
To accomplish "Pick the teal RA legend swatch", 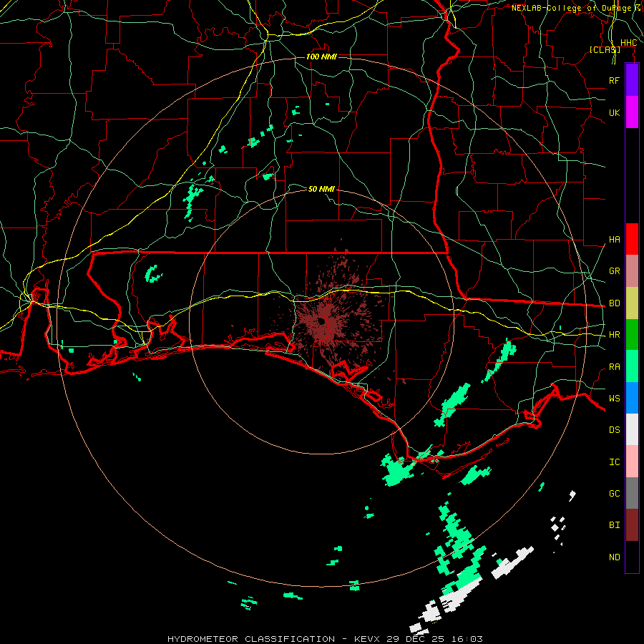I will tap(632, 366).
